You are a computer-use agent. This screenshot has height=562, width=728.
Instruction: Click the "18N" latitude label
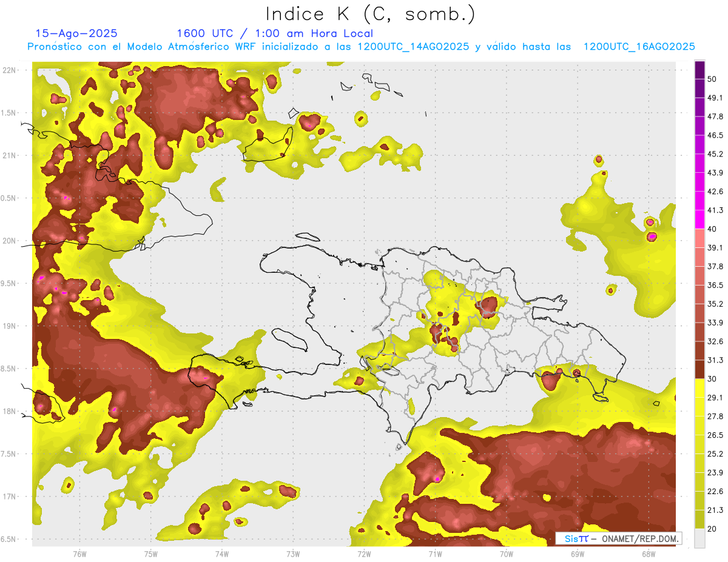coord(9,411)
